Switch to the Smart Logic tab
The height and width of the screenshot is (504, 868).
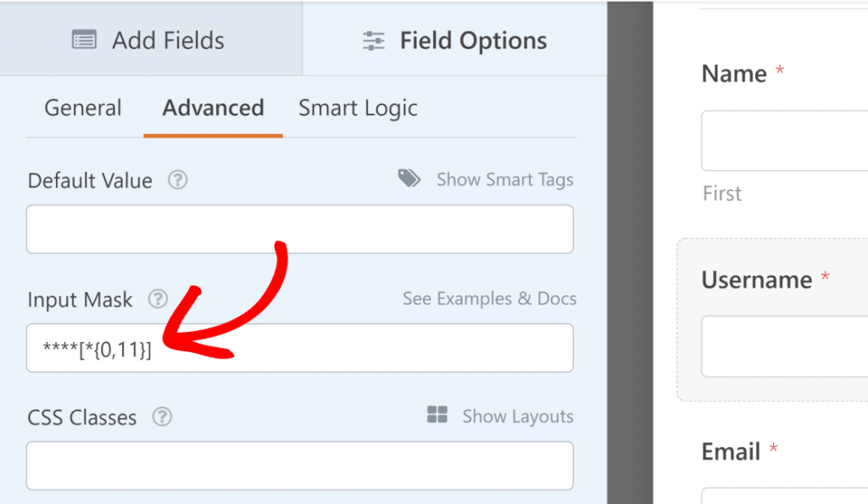tap(357, 108)
